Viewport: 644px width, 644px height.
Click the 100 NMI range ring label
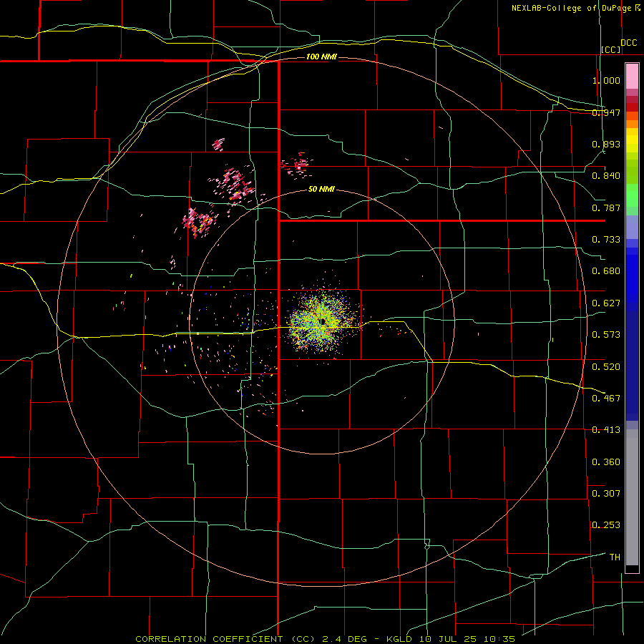pyautogui.click(x=321, y=57)
